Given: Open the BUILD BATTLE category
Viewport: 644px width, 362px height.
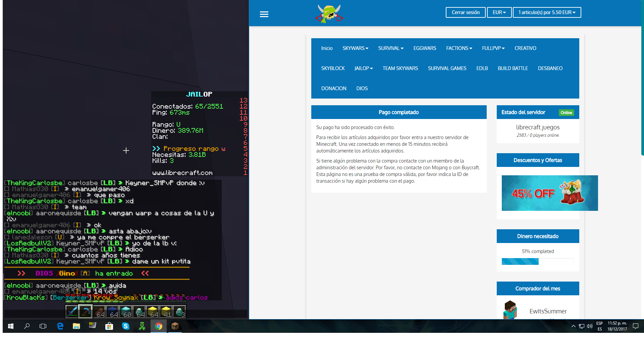Looking at the screenshot, I should [x=513, y=68].
